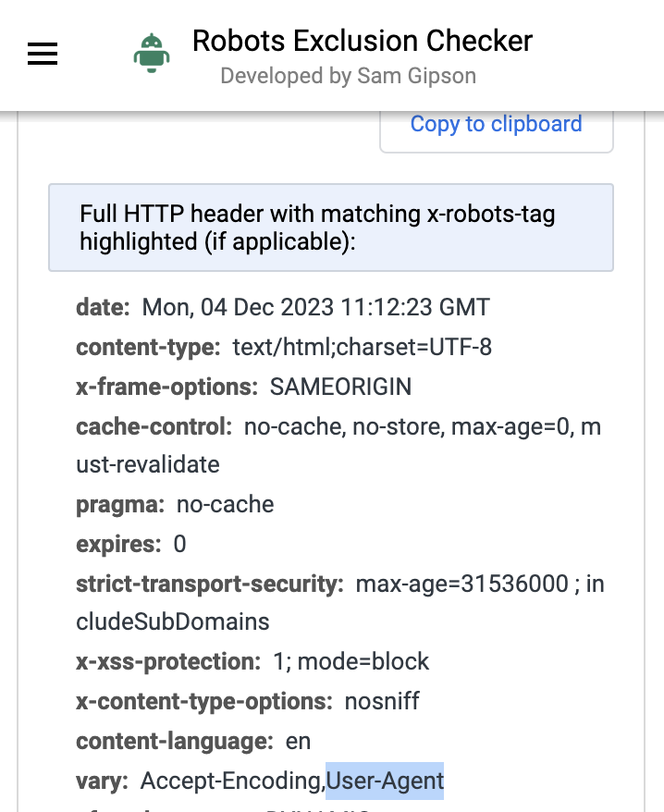Viewport: 664px width, 812px height.
Task: Click the vary header label
Action: coord(102,781)
